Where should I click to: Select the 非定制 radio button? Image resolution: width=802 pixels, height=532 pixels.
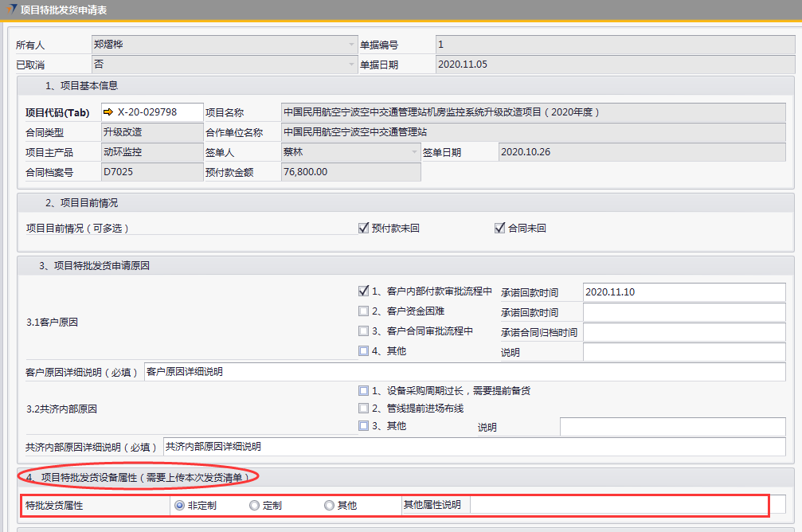[179, 505]
